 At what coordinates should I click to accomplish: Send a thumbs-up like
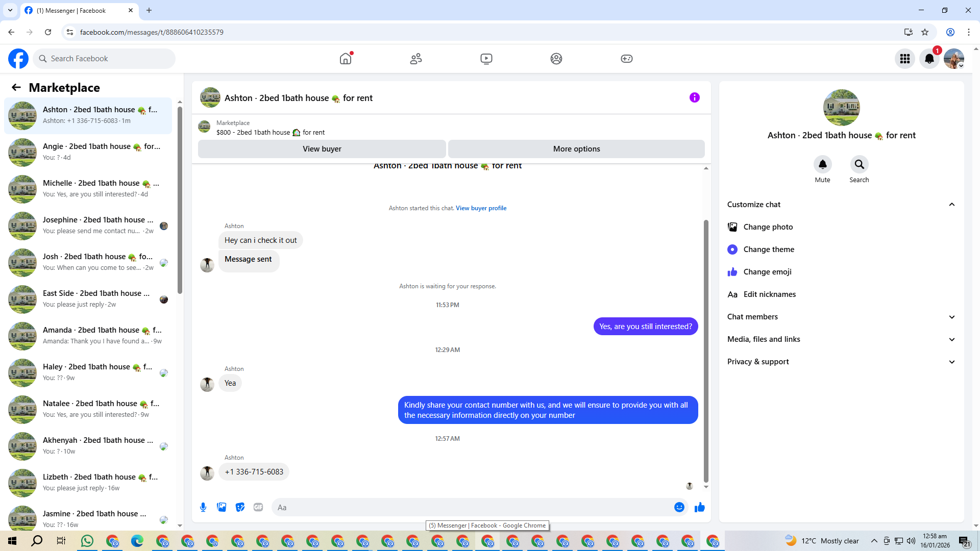pos(699,507)
